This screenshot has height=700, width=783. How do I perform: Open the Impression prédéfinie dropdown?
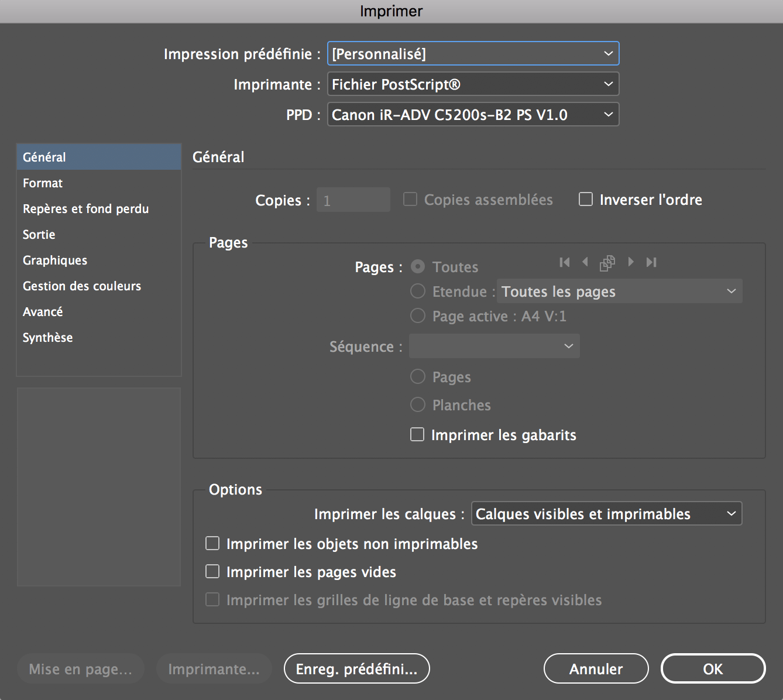pos(473,54)
